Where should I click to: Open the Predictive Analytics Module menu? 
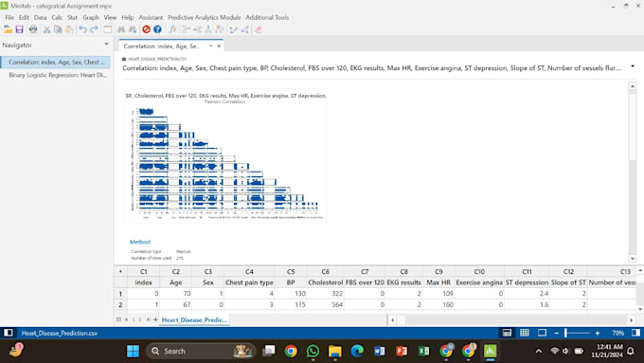pyautogui.click(x=205, y=17)
